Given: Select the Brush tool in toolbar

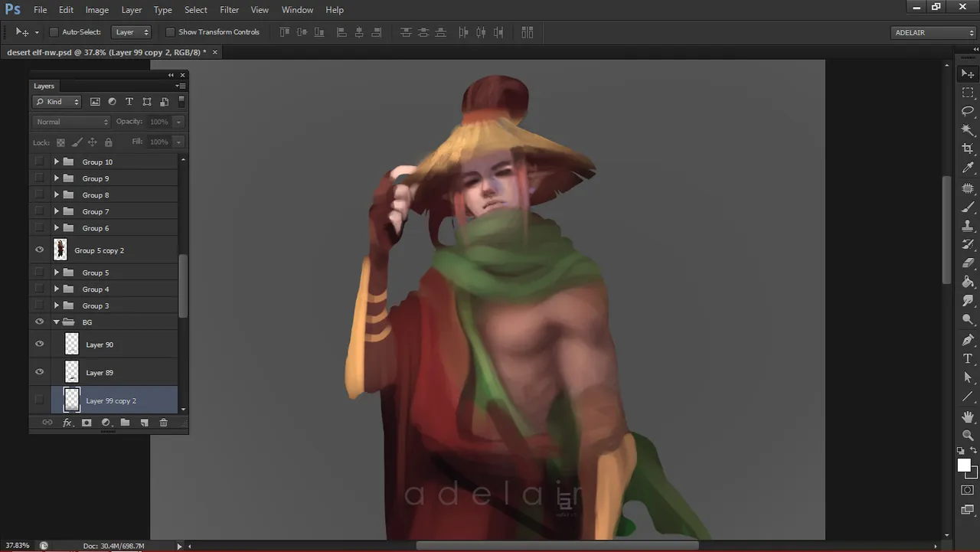Looking at the screenshot, I should pos(968,207).
